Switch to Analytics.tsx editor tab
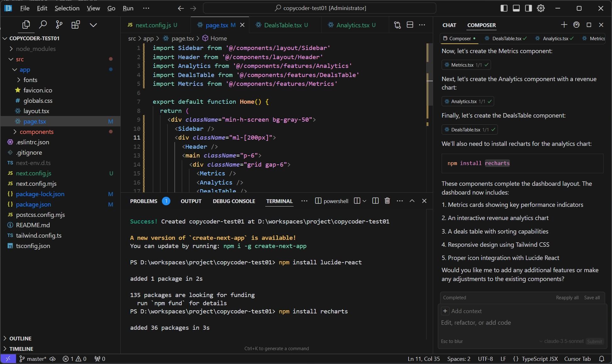Image resolution: width=612 pixels, height=364 pixels. point(356,25)
